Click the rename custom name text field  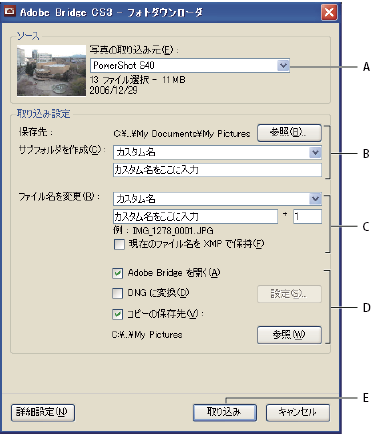pyautogui.click(x=195, y=217)
